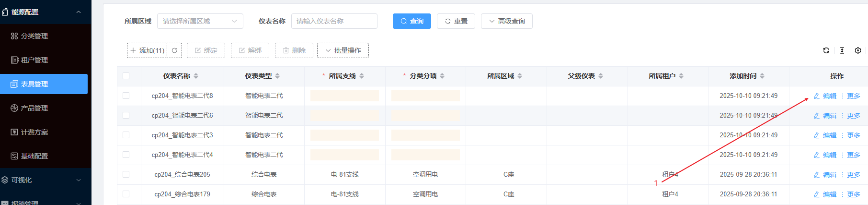Sort by 所属区域 column
Image resolution: width=868 pixels, height=205 pixels.
[x=520, y=76]
